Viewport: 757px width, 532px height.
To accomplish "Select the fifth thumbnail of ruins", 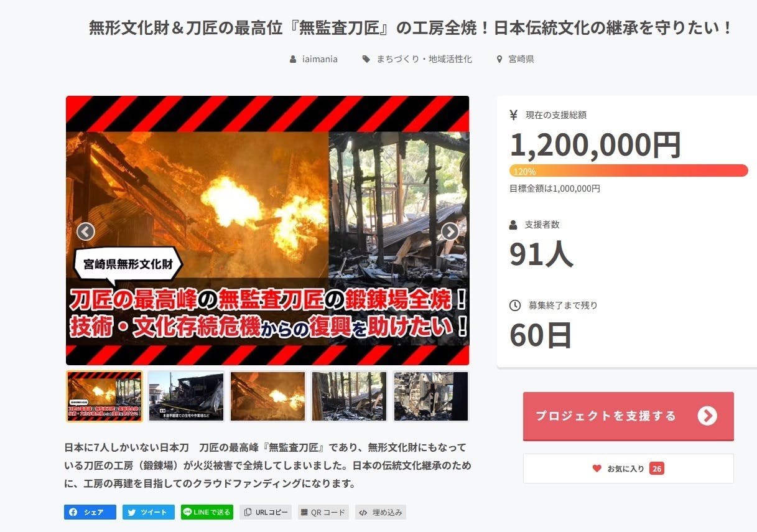I will click(x=431, y=396).
